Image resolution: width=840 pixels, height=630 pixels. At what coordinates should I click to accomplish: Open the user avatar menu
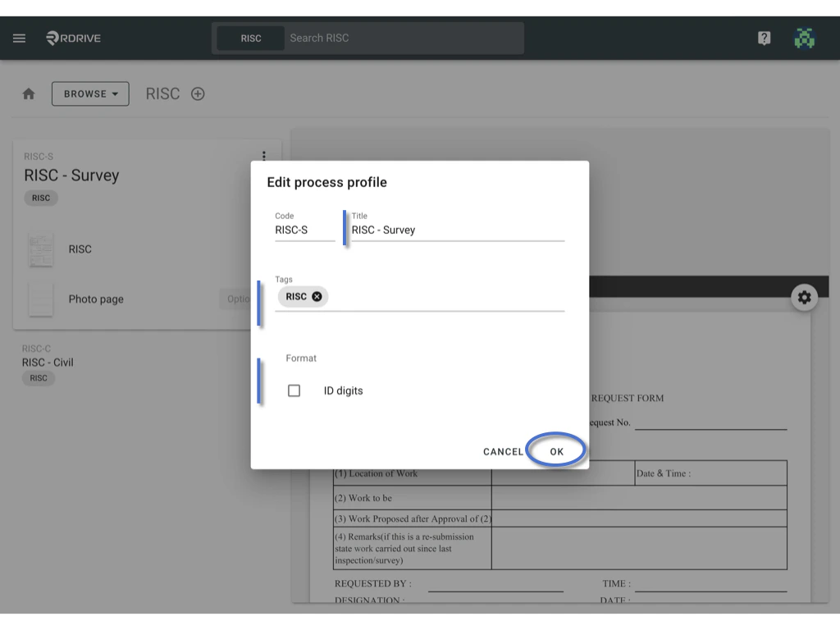tap(804, 38)
